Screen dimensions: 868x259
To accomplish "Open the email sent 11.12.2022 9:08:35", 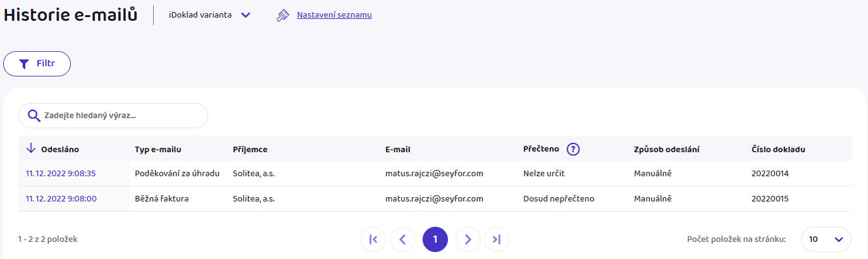I will pyautogui.click(x=61, y=173).
